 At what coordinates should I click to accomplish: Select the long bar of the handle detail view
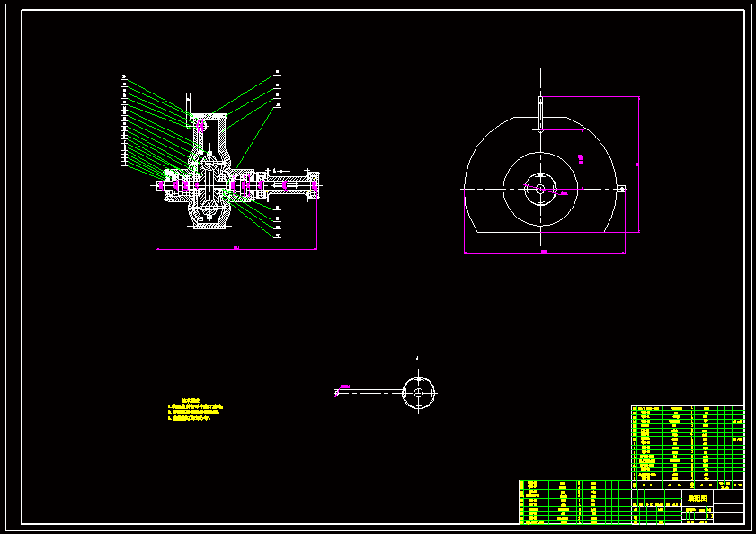[x=369, y=393]
